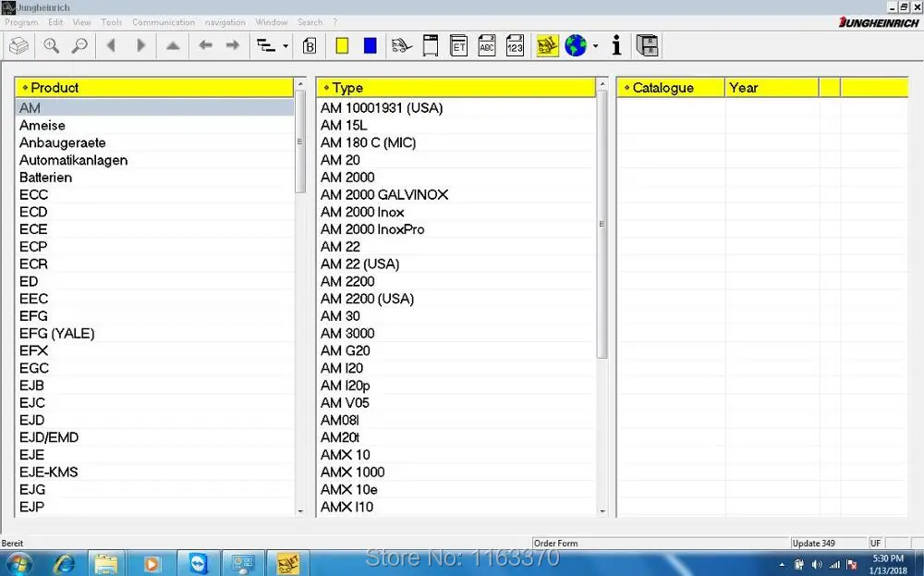Screen dimensions: 924x576
Task: Click the up triangle toolbar icon
Action: coord(173,45)
